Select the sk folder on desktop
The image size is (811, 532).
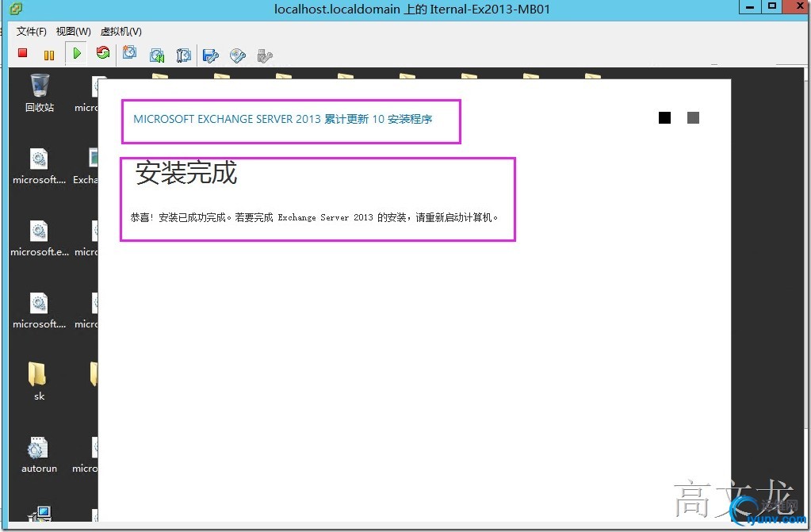[40, 381]
